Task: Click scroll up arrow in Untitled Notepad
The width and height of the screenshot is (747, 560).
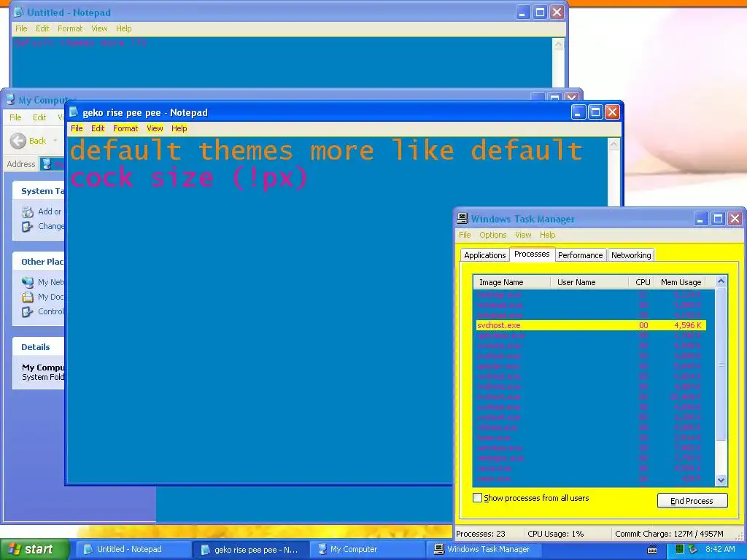Action: point(558,44)
